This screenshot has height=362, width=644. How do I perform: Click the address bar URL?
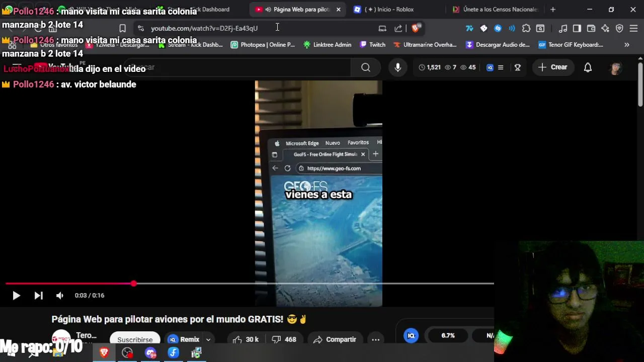coord(204,29)
